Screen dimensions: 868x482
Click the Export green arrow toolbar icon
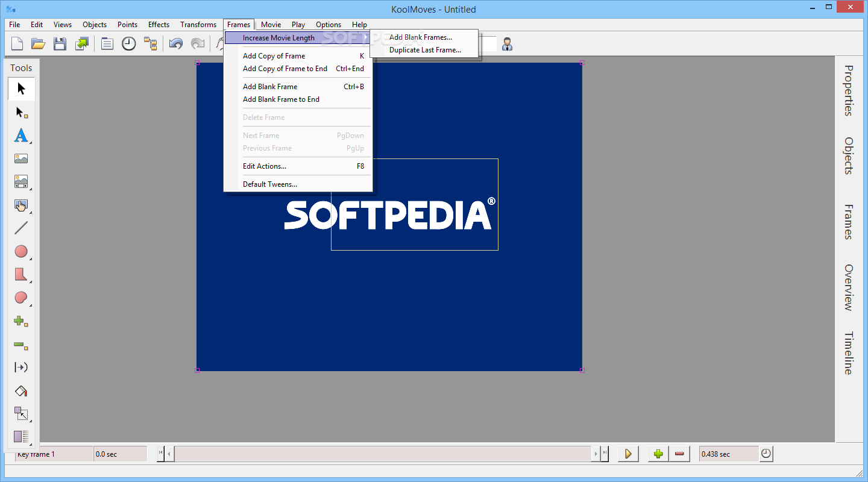pyautogui.click(x=81, y=43)
